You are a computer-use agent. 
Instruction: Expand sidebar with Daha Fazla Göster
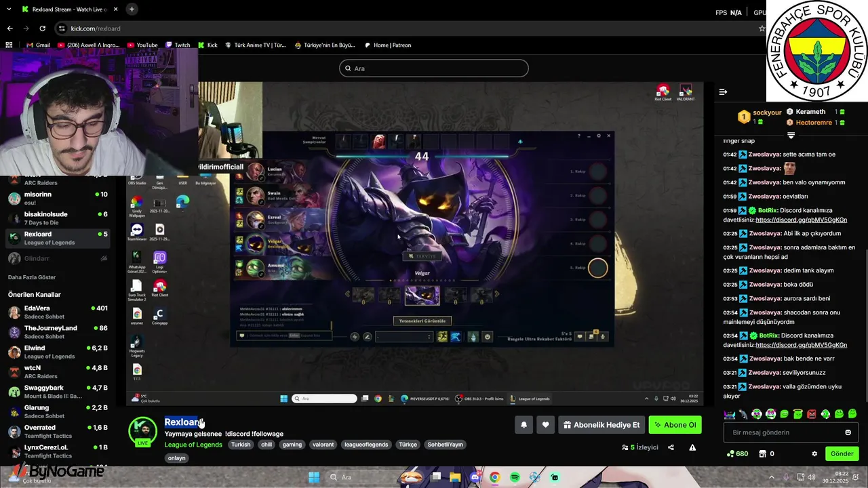pyautogui.click(x=32, y=277)
